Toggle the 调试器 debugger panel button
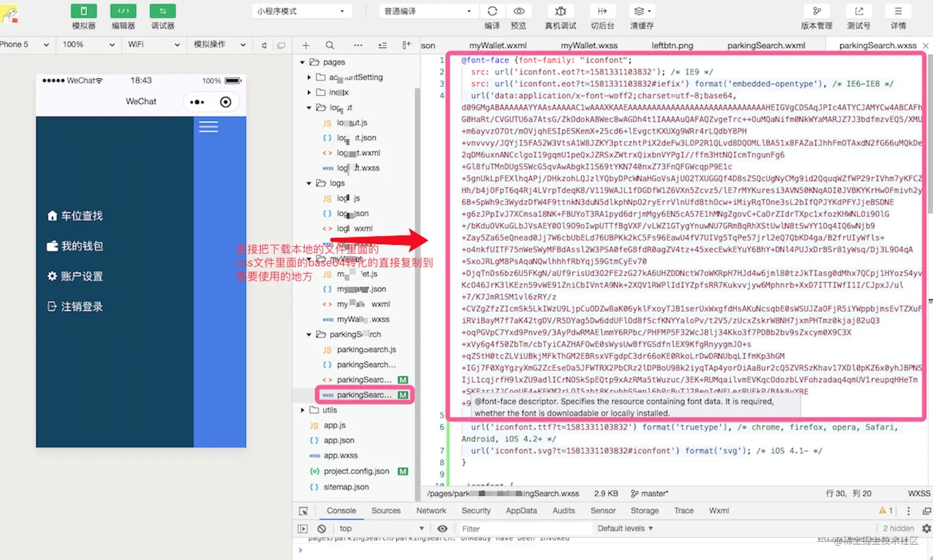The width and height of the screenshot is (933, 560). point(163,11)
